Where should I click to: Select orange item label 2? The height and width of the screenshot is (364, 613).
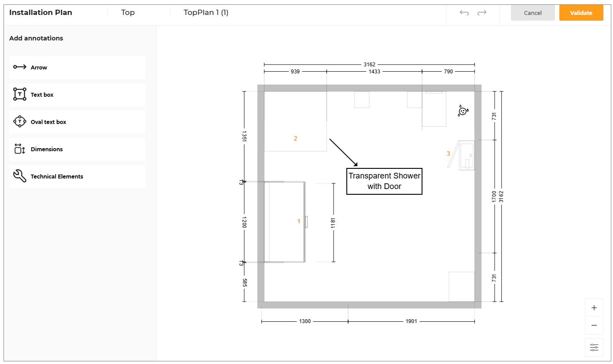point(295,138)
